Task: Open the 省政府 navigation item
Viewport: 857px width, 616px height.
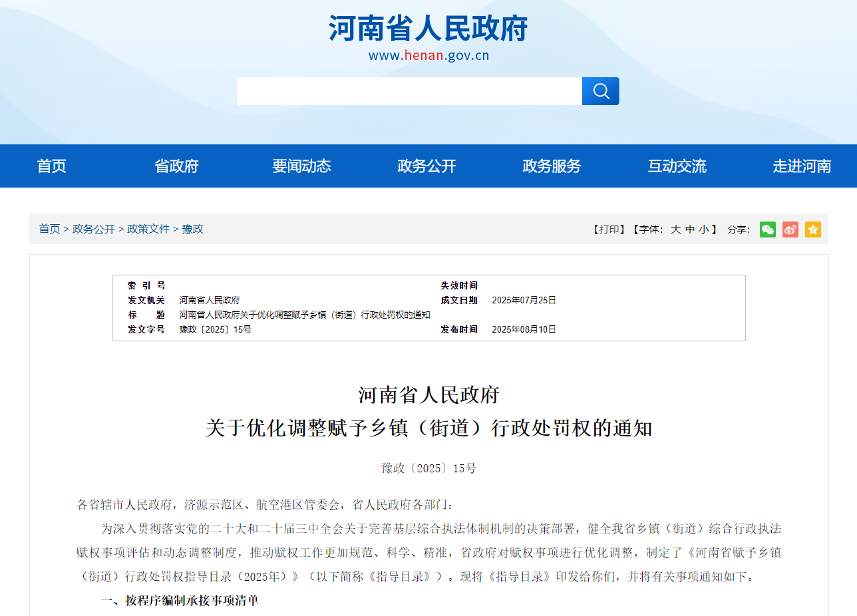Action: click(x=177, y=166)
